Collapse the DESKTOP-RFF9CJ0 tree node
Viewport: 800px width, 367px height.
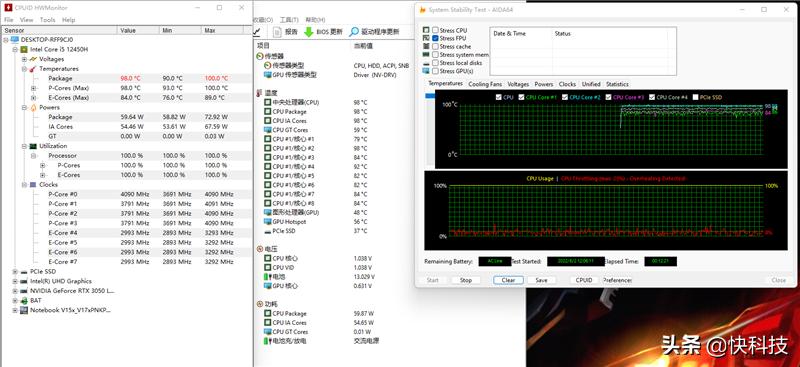pyautogui.click(x=6, y=40)
